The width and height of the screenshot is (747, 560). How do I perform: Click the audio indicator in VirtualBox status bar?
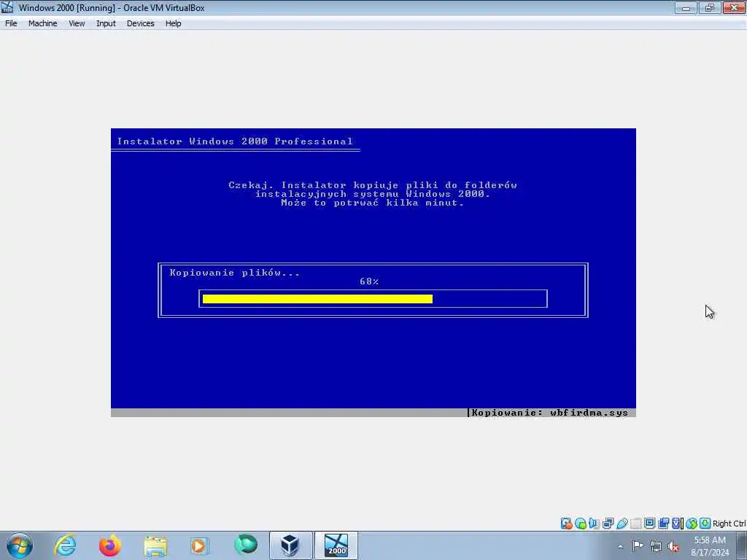point(594,524)
